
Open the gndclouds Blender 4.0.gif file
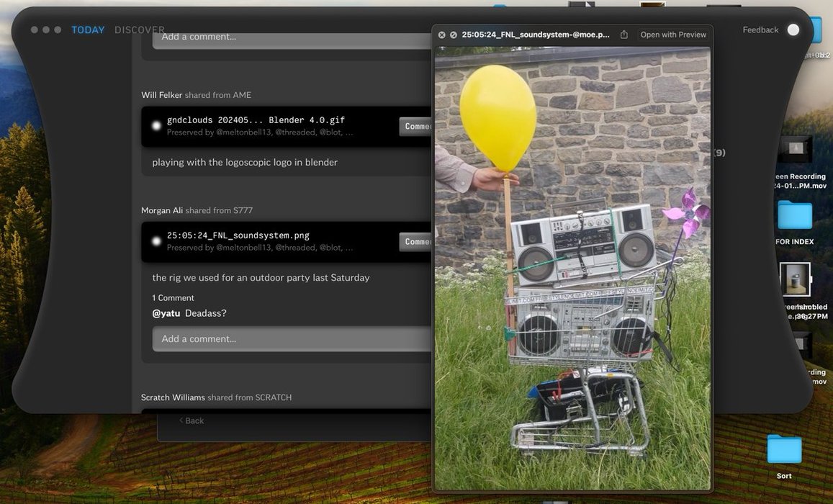click(x=256, y=120)
